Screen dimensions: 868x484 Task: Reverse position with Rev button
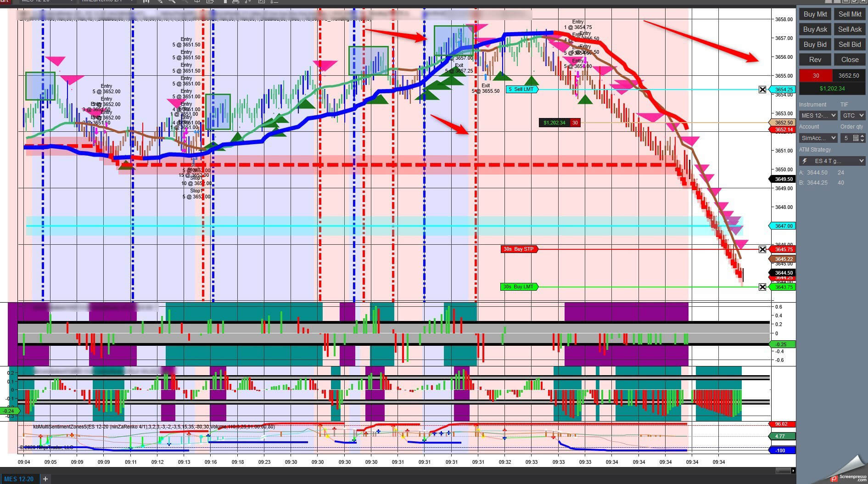(815, 60)
